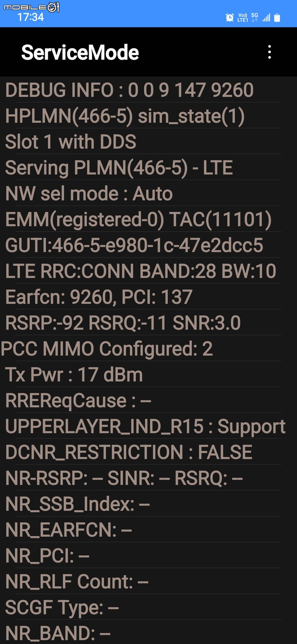Select the Earfcn: 9260, PCI: 137 row
This screenshot has width=297, height=644.
click(143, 297)
